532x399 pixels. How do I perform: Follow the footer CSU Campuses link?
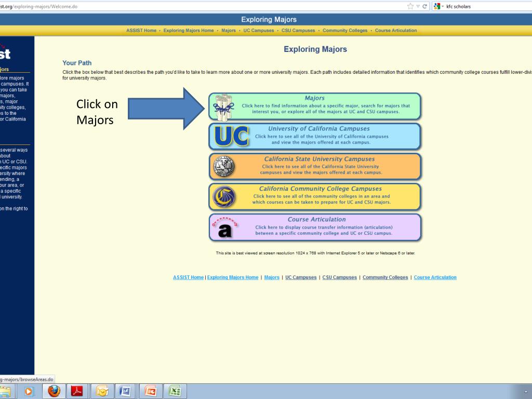tap(340, 277)
